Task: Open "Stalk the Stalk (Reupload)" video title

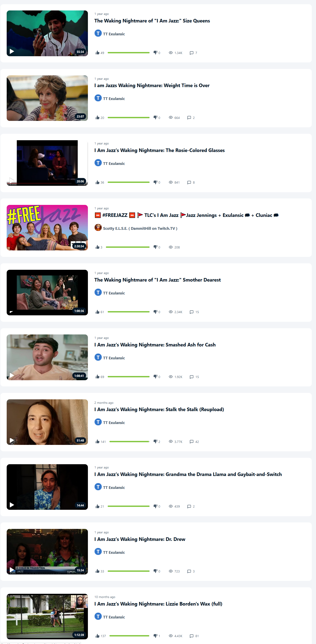Action: tap(159, 410)
